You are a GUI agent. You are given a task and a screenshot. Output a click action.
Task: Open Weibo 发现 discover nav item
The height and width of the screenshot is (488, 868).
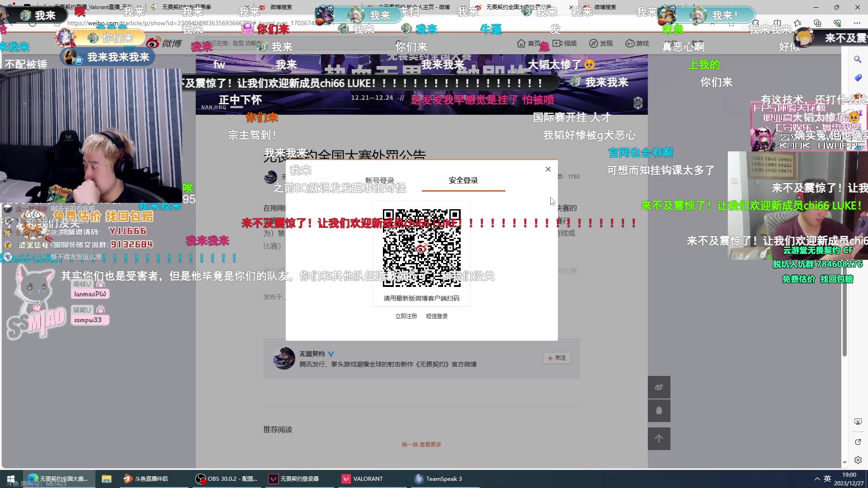coord(601,43)
